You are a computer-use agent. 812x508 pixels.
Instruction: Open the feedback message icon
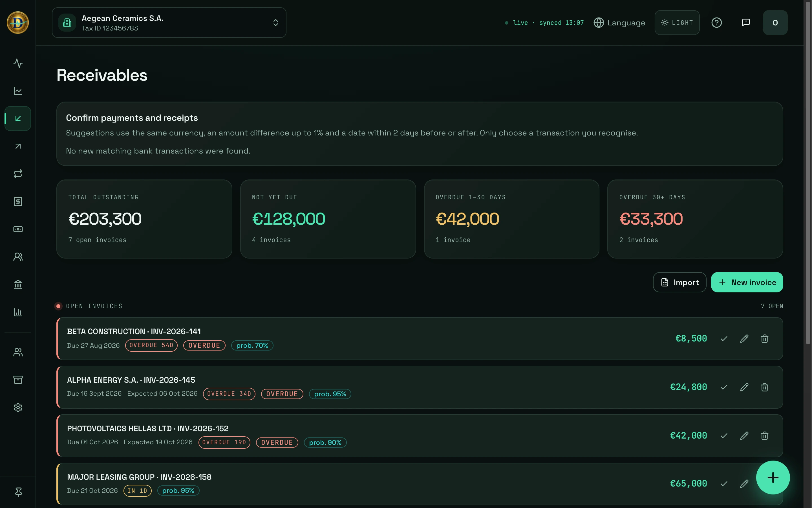(x=745, y=23)
